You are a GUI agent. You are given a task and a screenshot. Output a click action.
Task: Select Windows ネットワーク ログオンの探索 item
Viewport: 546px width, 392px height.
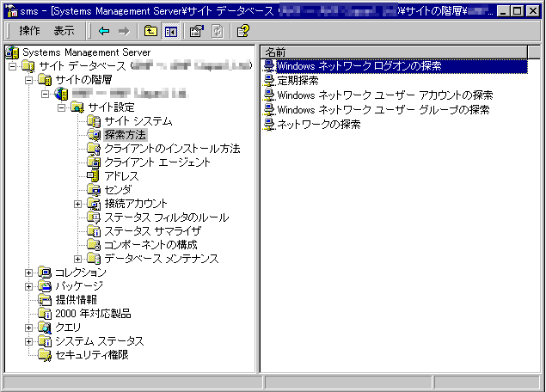click(x=402, y=66)
